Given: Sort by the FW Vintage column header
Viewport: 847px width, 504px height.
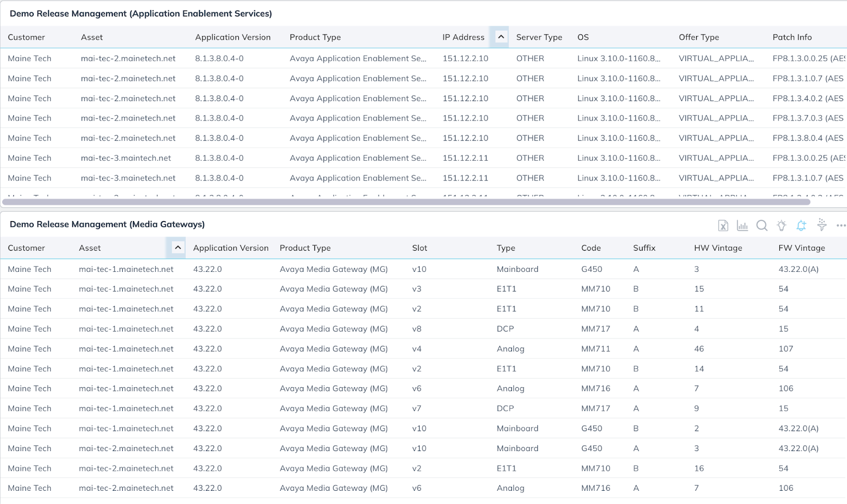Looking at the screenshot, I should click(x=801, y=248).
